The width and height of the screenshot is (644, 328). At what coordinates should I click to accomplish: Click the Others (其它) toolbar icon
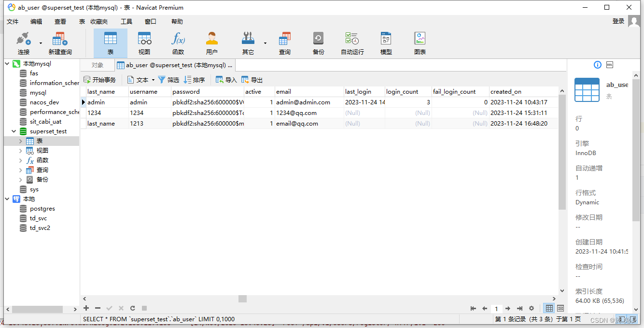click(248, 43)
